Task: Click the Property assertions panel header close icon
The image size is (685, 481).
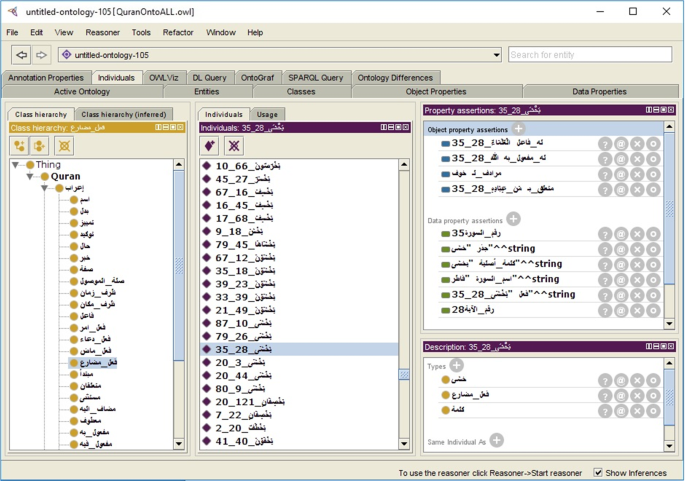Action: tap(671, 110)
